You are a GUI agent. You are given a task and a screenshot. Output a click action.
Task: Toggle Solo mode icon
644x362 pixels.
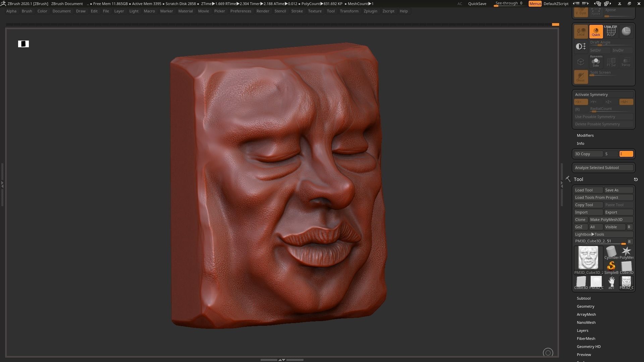(x=596, y=62)
